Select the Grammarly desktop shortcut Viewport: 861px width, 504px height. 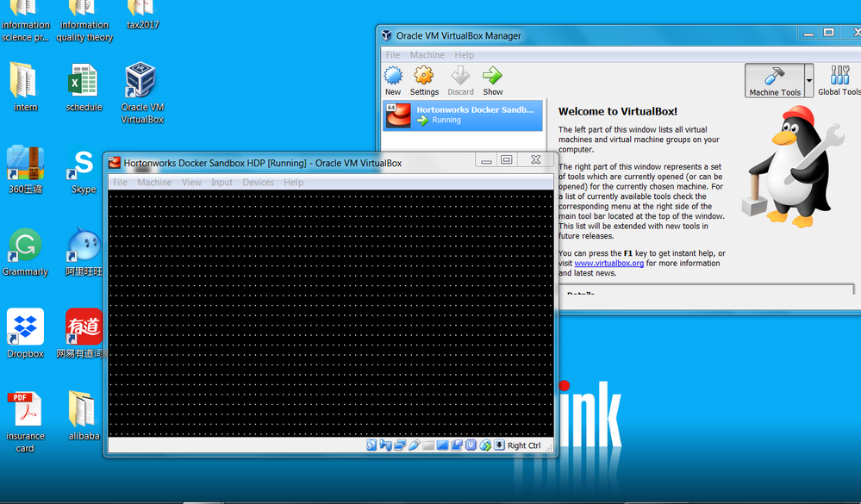coord(25,252)
